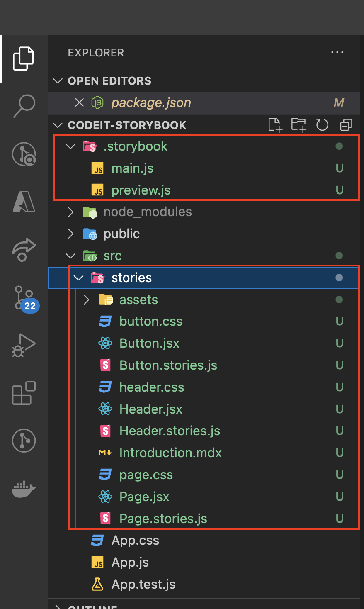This screenshot has width=364, height=609.
Task: Open the Search view in activity bar
Action: [24, 106]
